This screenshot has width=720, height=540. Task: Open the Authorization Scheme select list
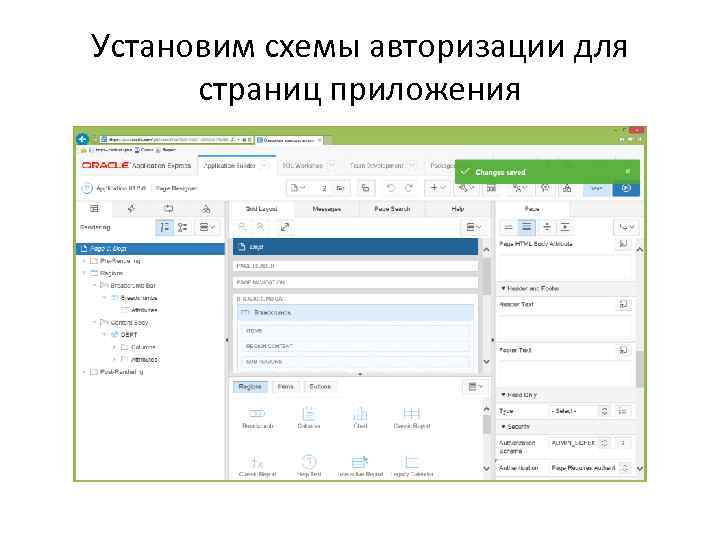click(580, 443)
